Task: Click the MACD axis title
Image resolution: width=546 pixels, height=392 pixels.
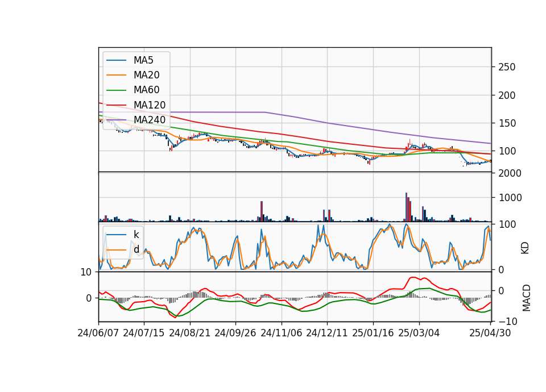Action: pos(526,298)
